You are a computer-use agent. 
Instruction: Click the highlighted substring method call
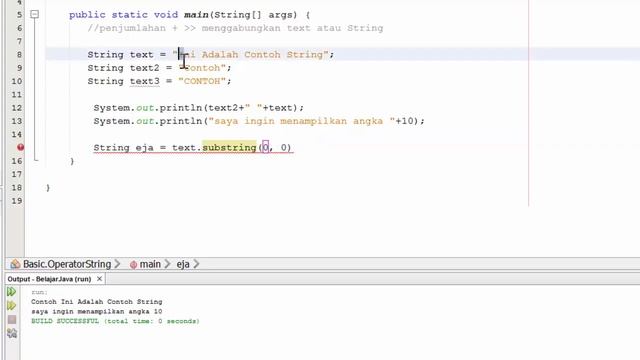coord(229,147)
